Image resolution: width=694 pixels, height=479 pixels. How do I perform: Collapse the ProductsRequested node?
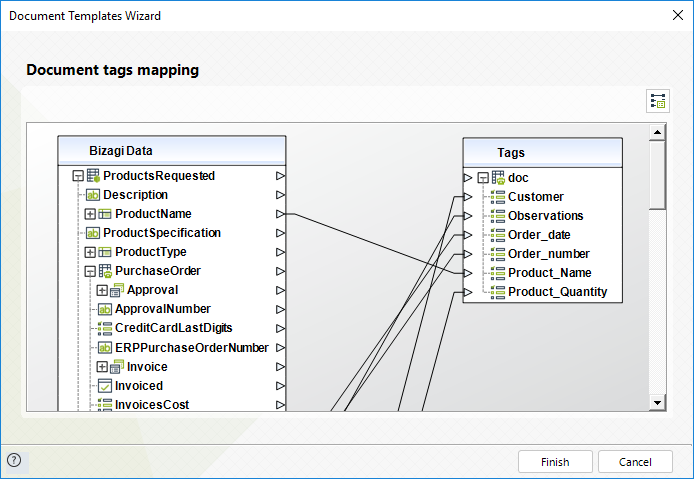[x=78, y=176]
